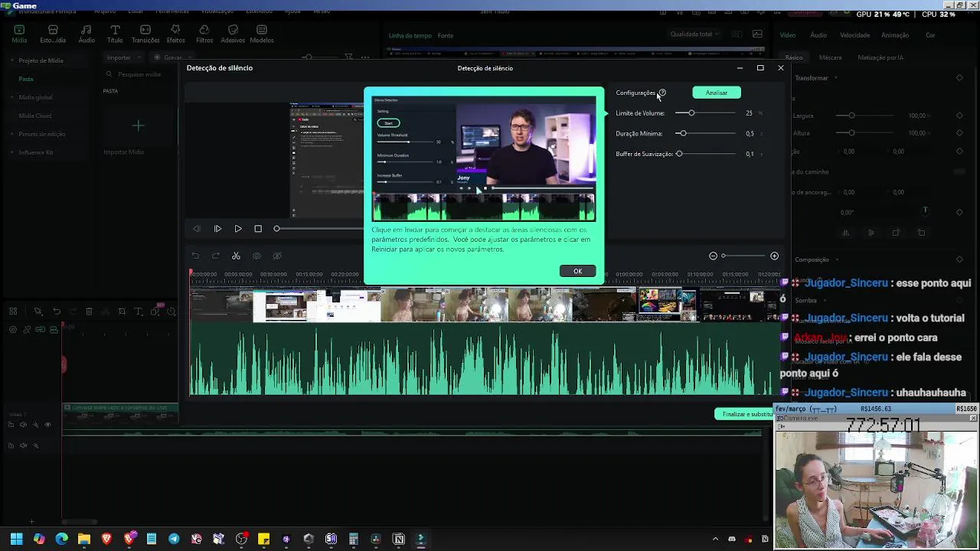
Task: Zoom out the silence detection timeline
Action: (713, 256)
